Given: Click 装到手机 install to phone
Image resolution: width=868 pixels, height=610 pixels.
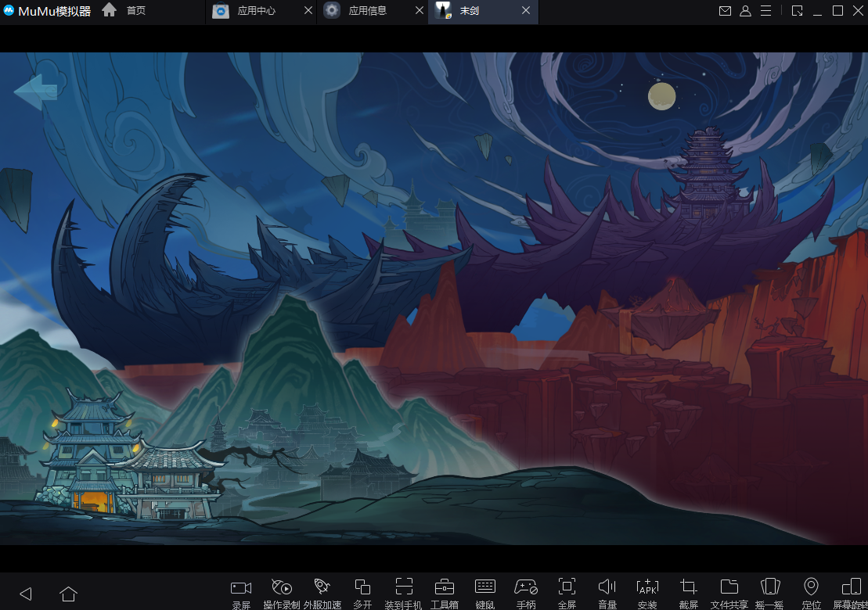Looking at the screenshot, I should 404,594.
